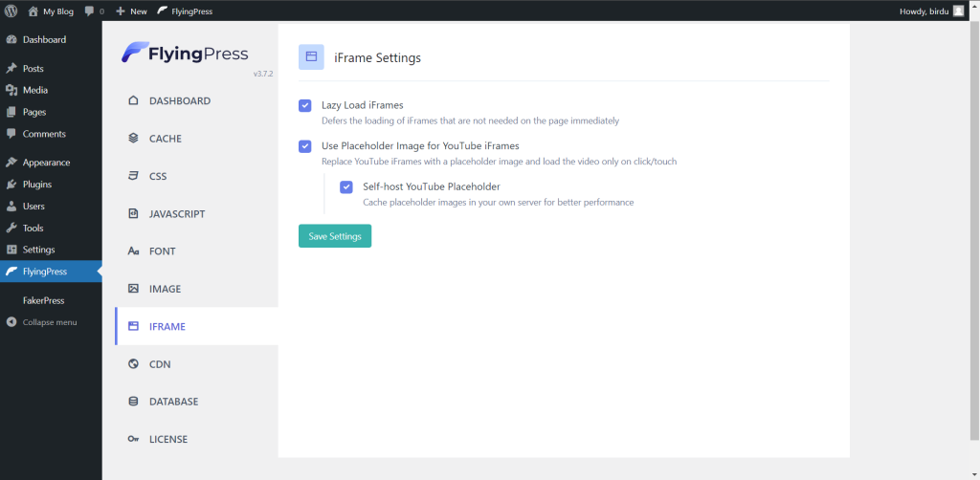The height and width of the screenshot is (480, 980).
Task: Go to the FONT tab
Action: pyautogui.click(x=196, y=251)
